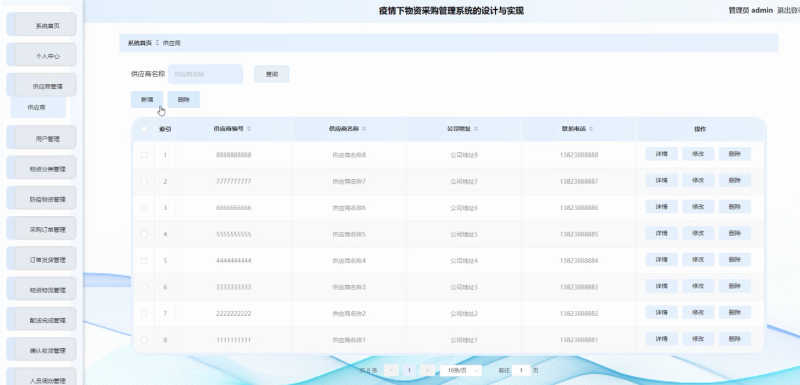The width and height of the screenshot is (800, 385).
Task: Check the row 8 checkbox
Action: [x=144, y=340]
